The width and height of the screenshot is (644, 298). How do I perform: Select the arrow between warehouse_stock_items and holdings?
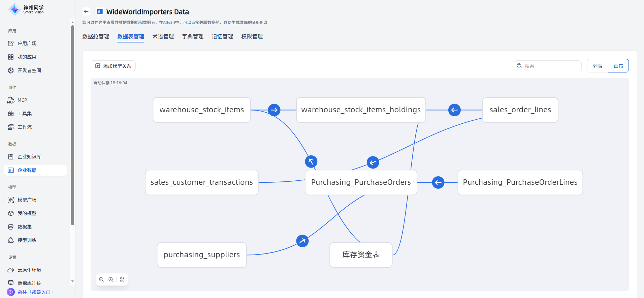[274, 110]
